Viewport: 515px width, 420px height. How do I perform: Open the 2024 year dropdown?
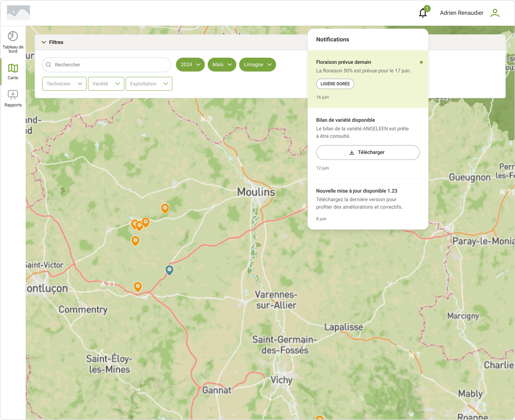(190, 65)
